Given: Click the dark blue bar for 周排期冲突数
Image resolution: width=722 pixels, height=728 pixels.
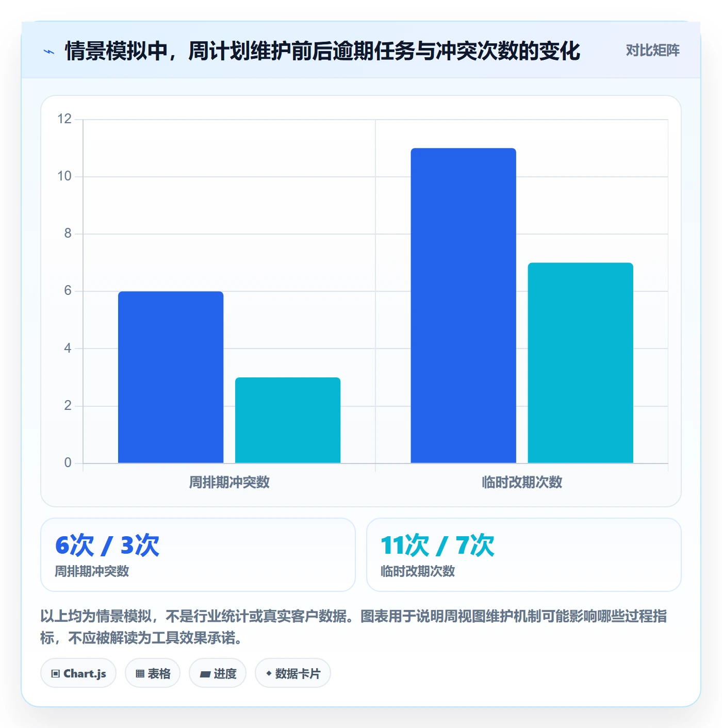Looking at the screenshot, I should 171,377.
